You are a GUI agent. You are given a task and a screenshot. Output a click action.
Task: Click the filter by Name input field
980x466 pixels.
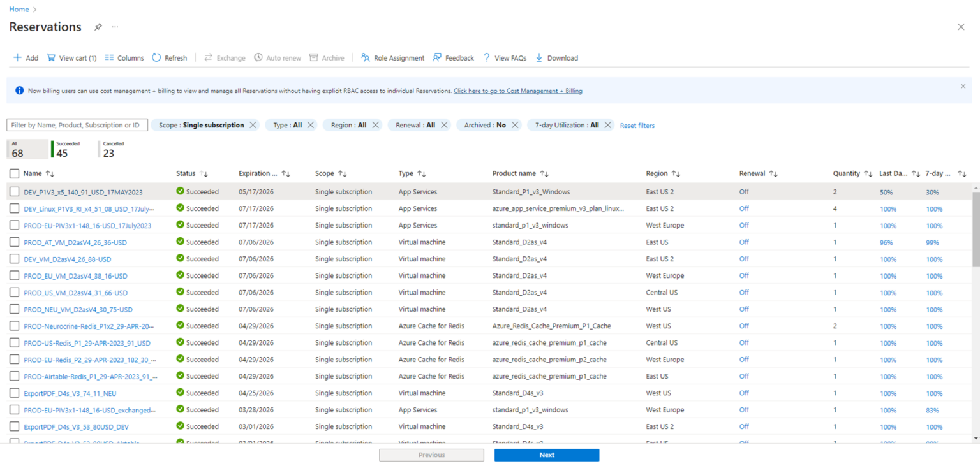pos(77,125)
